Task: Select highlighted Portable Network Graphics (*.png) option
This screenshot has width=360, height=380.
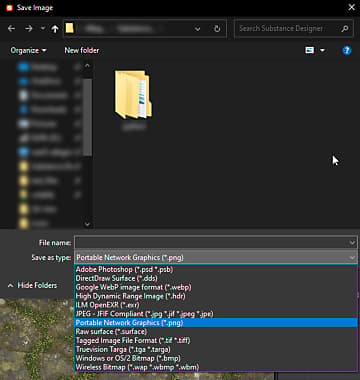Action: 216,323
